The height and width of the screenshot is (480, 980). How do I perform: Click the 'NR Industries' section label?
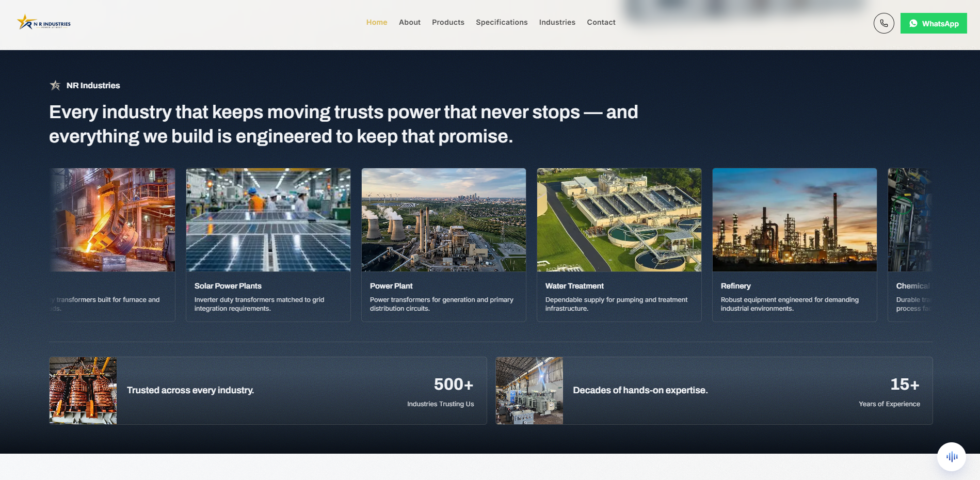(93, 86)
